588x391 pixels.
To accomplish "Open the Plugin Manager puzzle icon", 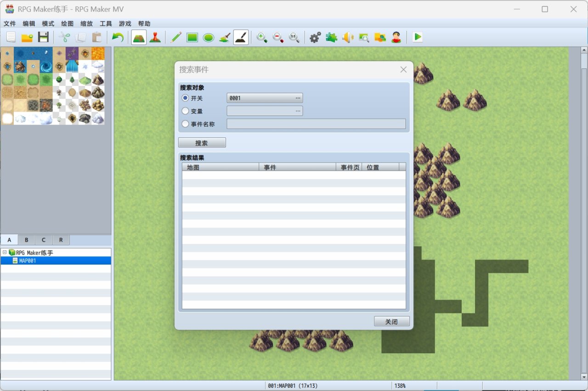I will click(x=331, y=38).
